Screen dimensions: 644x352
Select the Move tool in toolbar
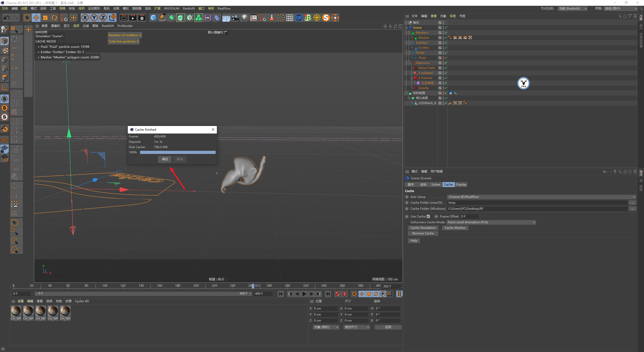click(36, 18)
